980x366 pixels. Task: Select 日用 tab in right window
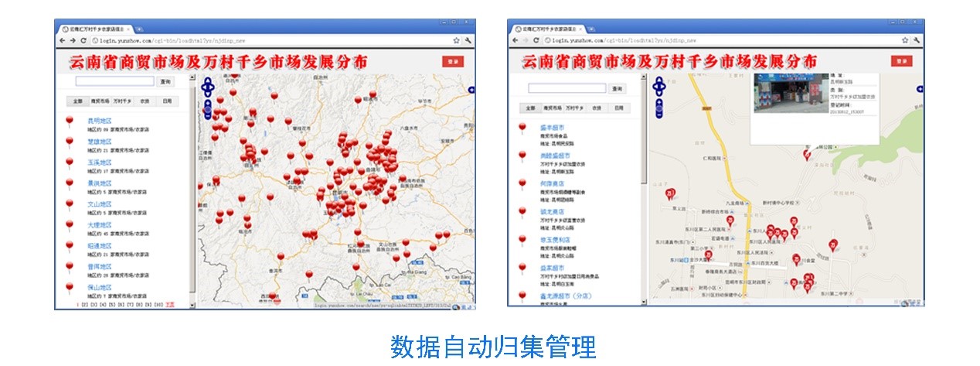[618, 108]
